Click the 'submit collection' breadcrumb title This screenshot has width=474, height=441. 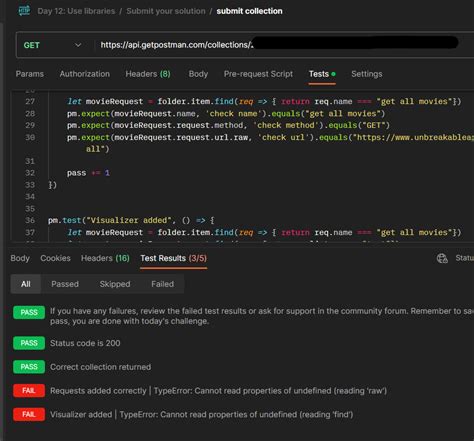pyautogui.click(x=249, y=11)
